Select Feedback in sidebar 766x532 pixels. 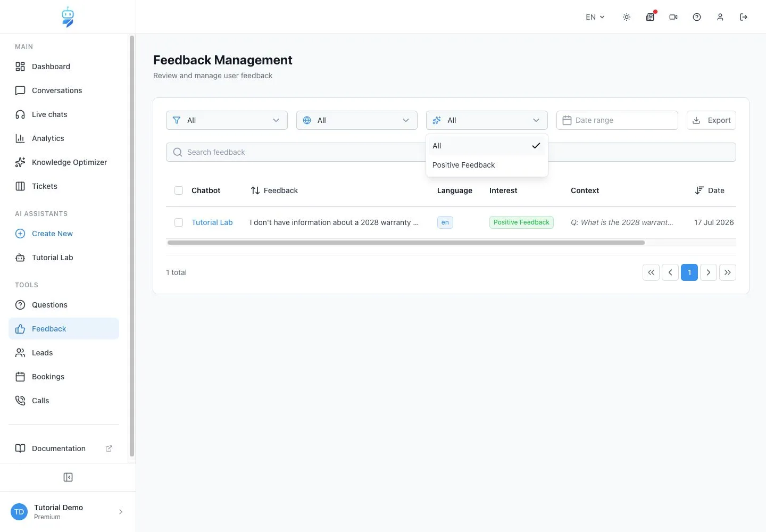tap(64, 329)
